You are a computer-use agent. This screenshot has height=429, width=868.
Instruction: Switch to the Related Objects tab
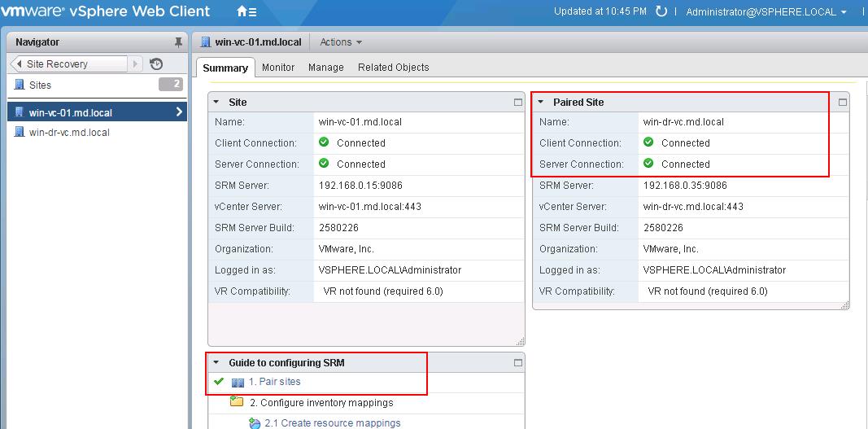[394, 67]
